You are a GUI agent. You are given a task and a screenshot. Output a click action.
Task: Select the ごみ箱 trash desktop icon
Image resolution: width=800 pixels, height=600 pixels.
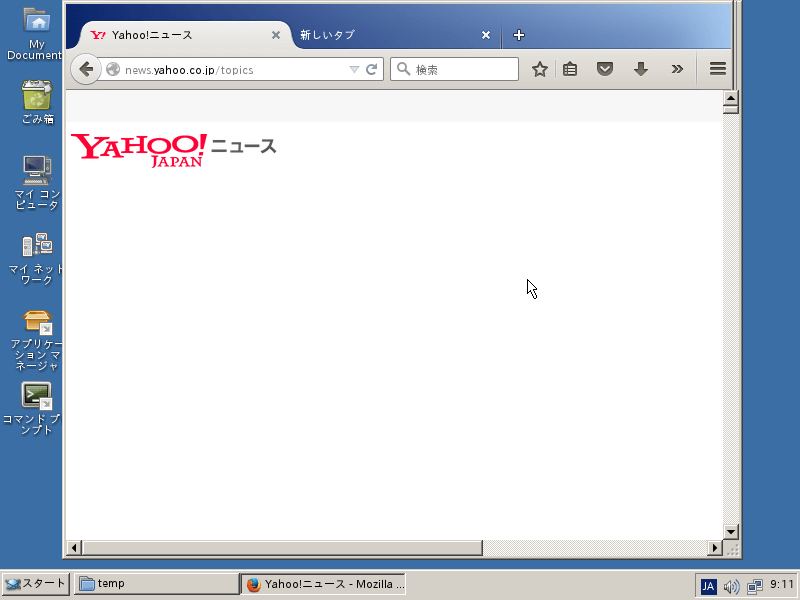[37, 102]
